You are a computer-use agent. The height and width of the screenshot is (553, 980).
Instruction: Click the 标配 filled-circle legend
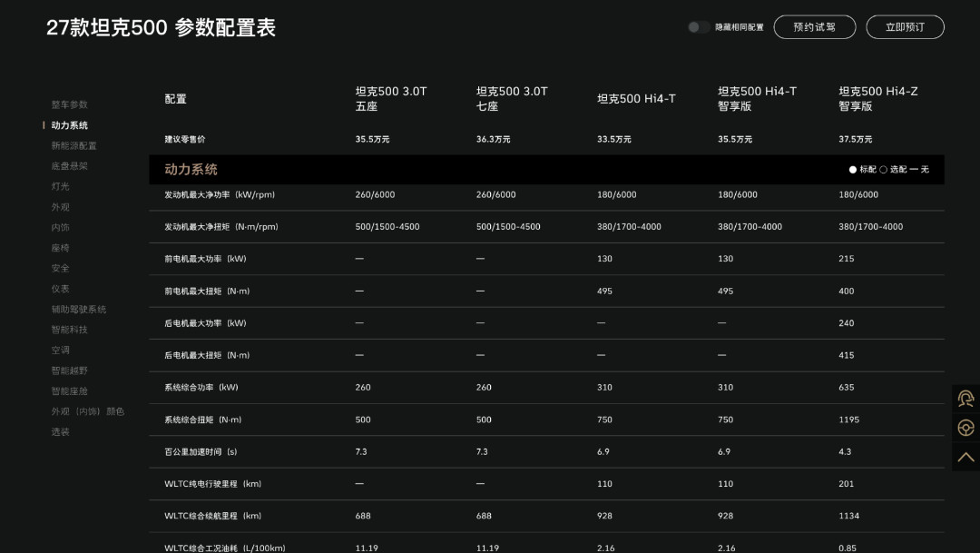(863, 170)
